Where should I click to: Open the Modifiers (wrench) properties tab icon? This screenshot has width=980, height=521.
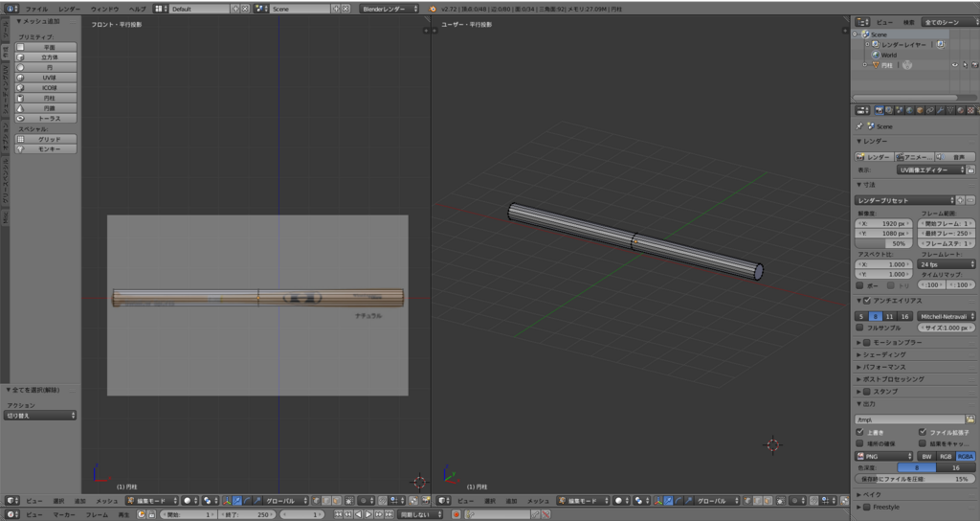pyautogui.click(x=941, y=111)
